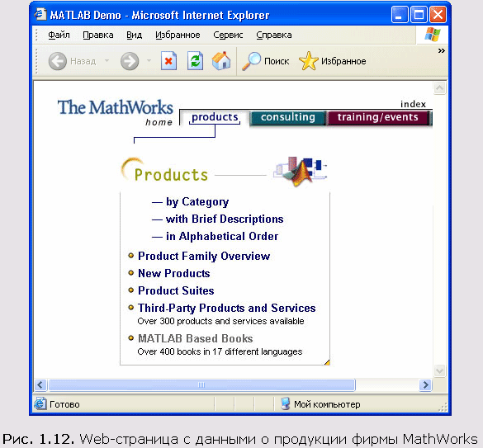This screenshot has width=483, height=448.
Task: Click the MATLAB membrane logo image
Action: tap(300, 172)
